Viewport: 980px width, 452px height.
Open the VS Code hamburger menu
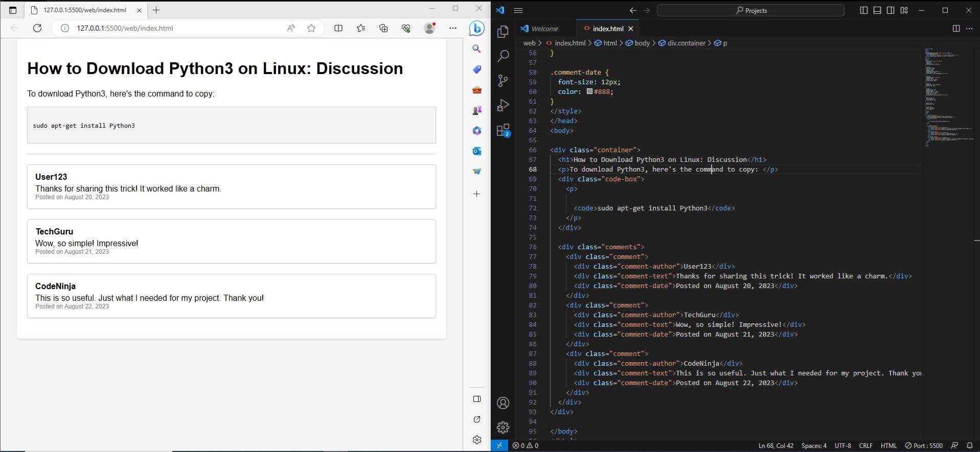pyautogui.click(x=518, y=10)
